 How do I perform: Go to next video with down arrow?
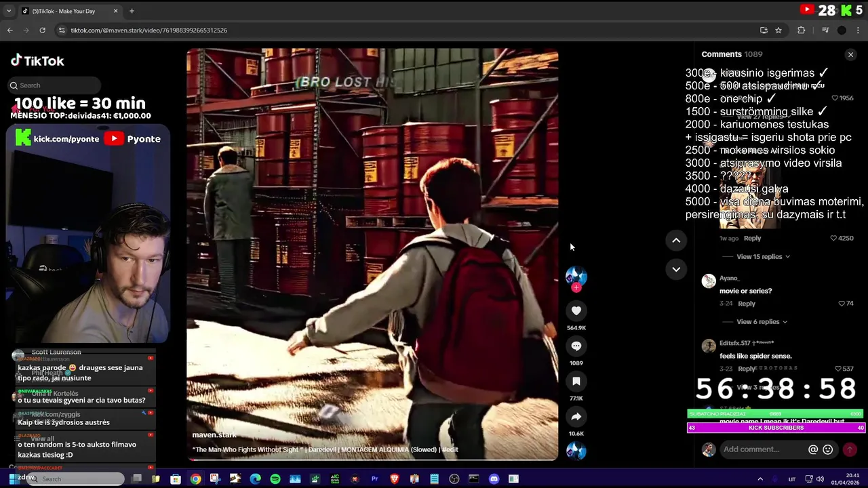click(x=676, y=269)
